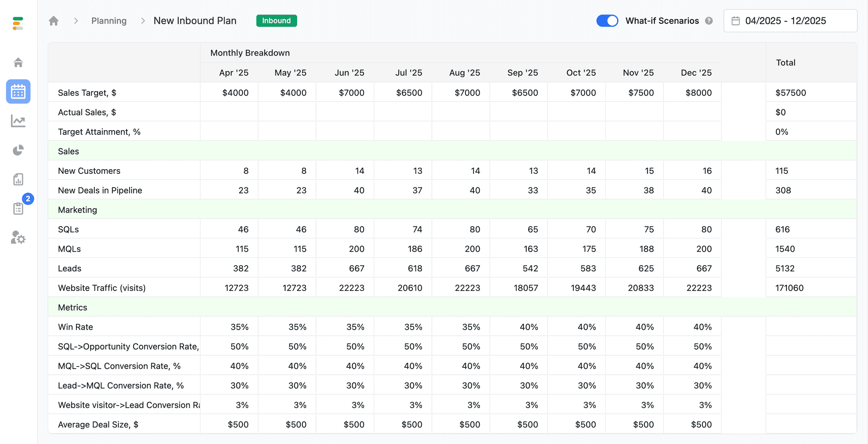The height and width of the screenshot is (444, 868).
Task: Click the calendar icon in date range picker
Action: pyautogui.click(x=736, y=20)
